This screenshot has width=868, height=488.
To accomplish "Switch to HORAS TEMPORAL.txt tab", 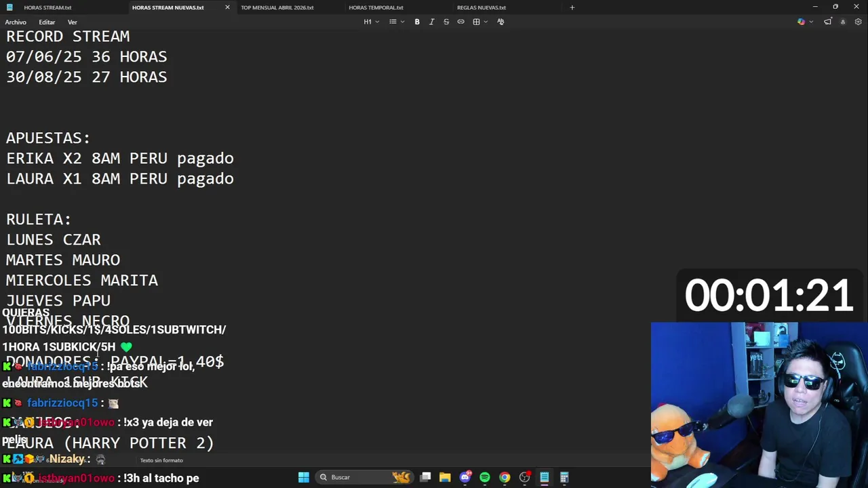I will [x=376, y=7].
